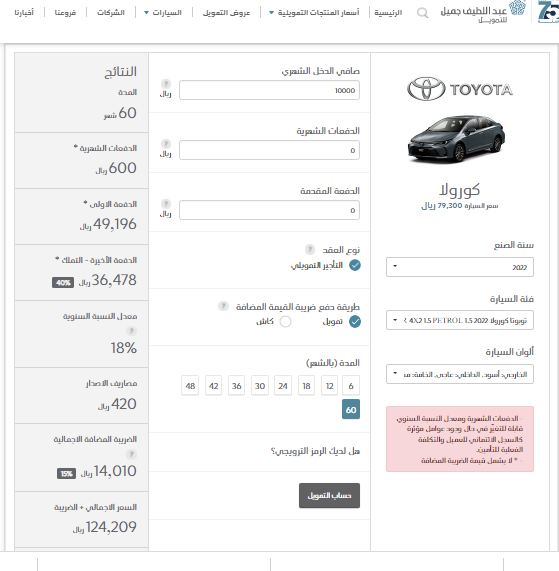Click the Abdul Latif Jameel Finance logo
The image size is (559, 571).
tap(483, 12)
